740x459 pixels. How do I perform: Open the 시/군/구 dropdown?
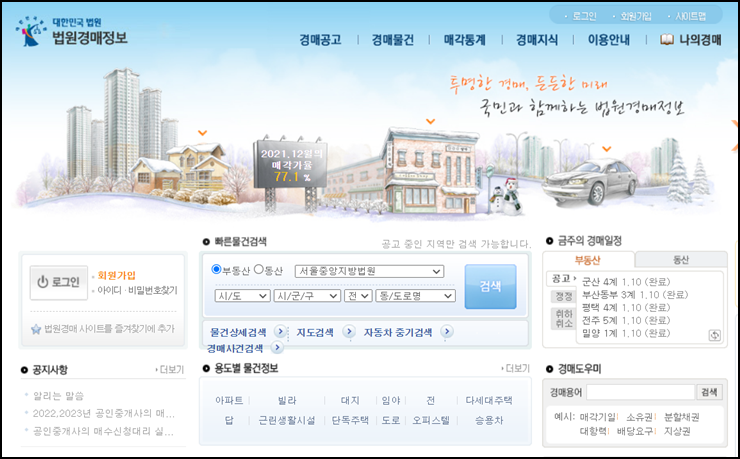(307, 296)
